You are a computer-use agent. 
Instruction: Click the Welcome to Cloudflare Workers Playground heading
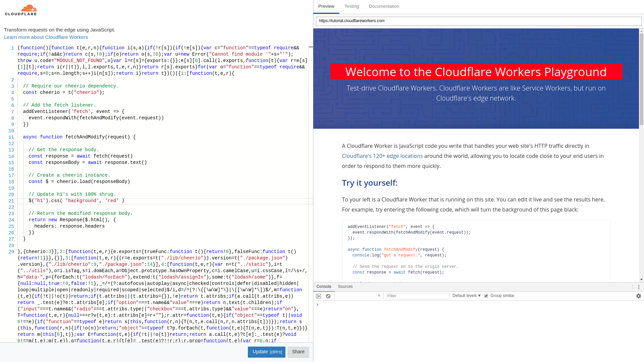pyautogui.click(x=476, y=72)
